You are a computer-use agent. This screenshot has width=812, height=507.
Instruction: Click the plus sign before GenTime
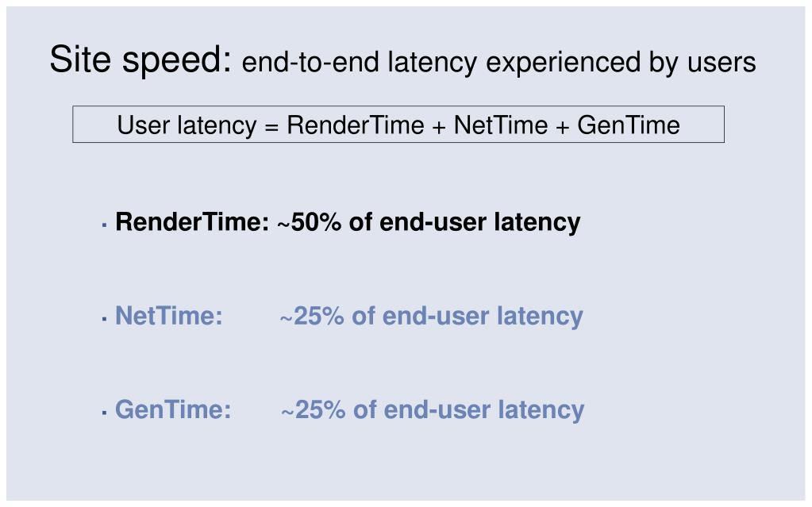tap(563, 127)
